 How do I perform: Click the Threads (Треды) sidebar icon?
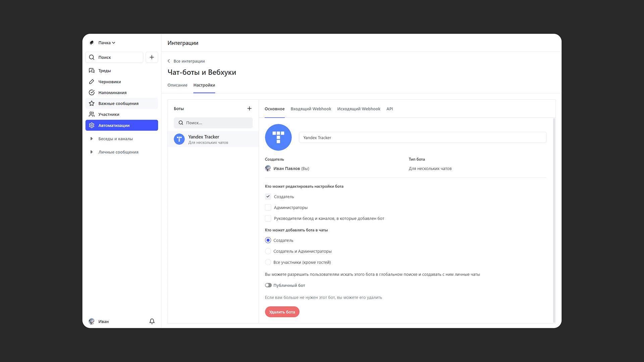(x=92, y=71)
